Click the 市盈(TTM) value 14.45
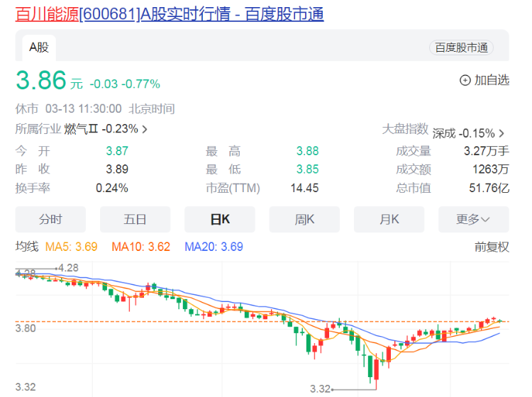Screen dimensions: 532x397 (x=305, y=188)
